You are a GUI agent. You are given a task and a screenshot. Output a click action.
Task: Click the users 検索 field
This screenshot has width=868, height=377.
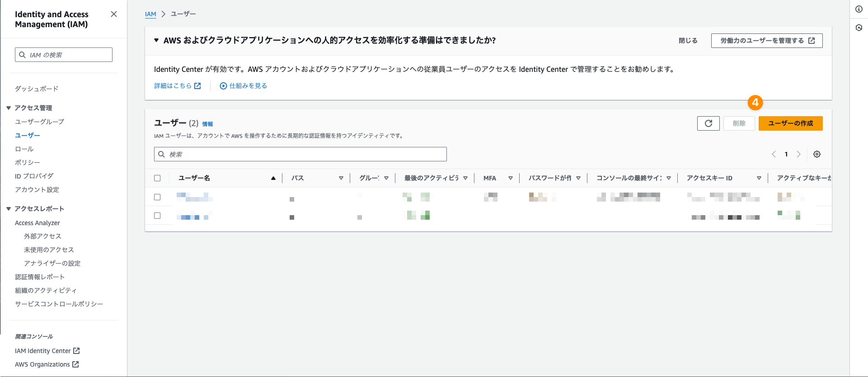point(300,154)
